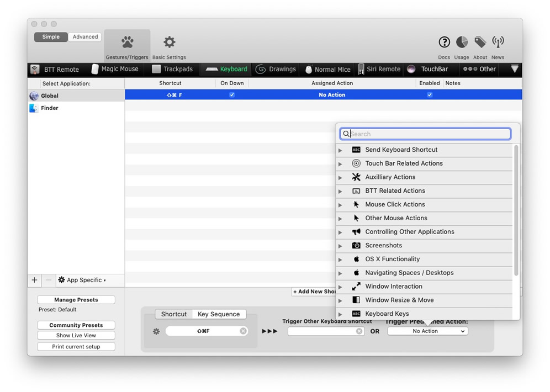The height and width of the screenshot is (392, 550).
Task: Switch to BTT Remote tab
Action: [x=55, y=70]
